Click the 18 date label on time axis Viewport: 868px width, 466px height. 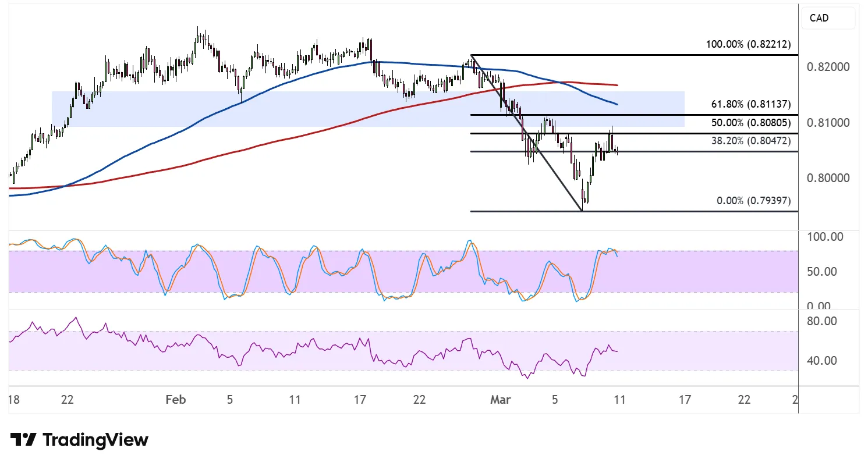(13, 400)
